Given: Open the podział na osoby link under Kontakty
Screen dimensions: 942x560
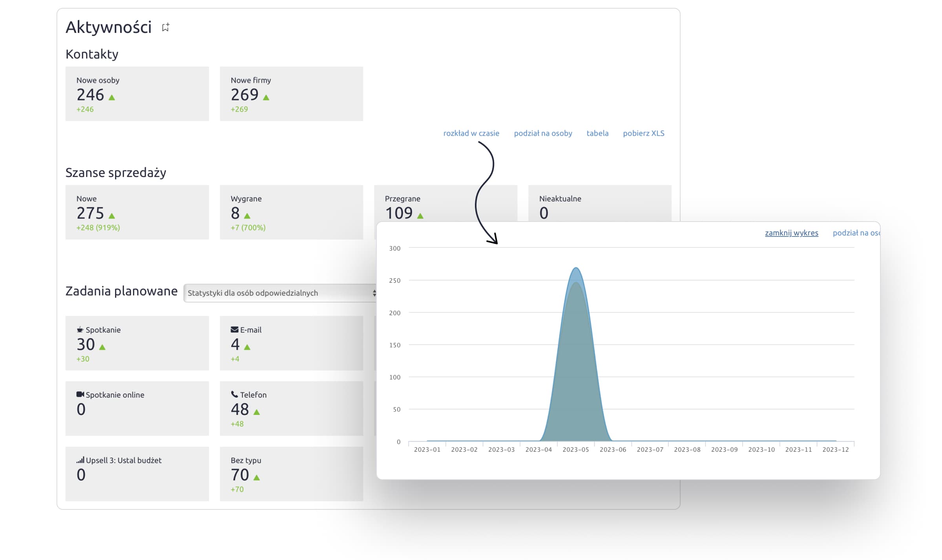Looking at the screenshot, I should (543, 133).
